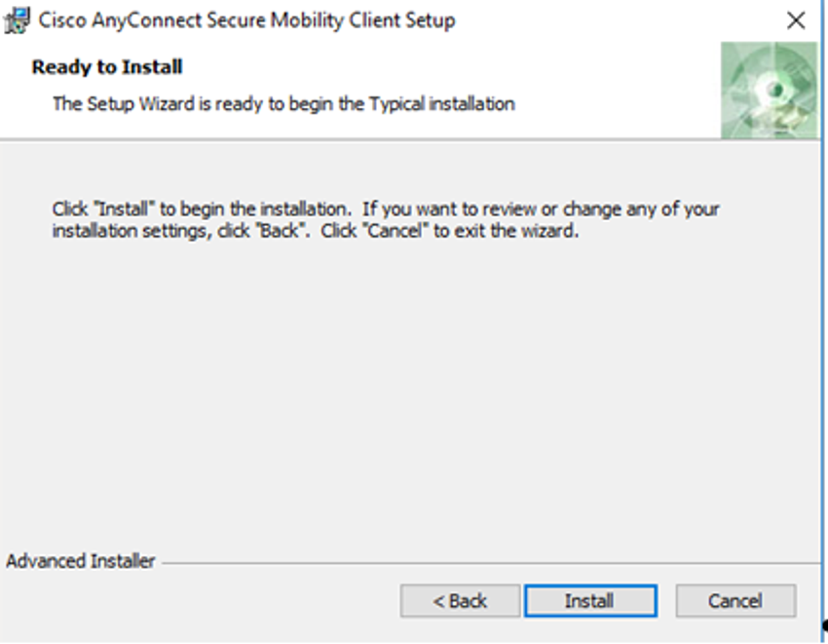Click the "Advanced Installer" label

pos(81,561)
